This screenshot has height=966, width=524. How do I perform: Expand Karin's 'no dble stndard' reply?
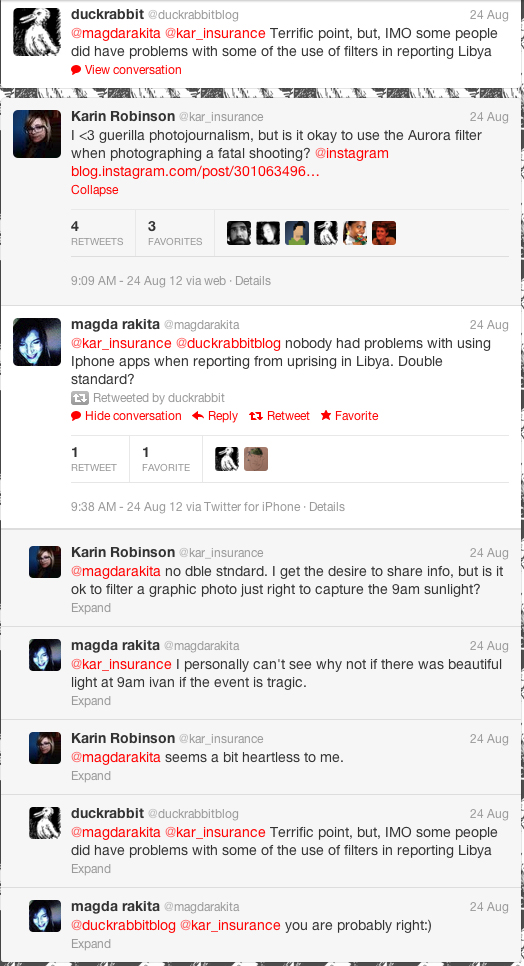91,607
